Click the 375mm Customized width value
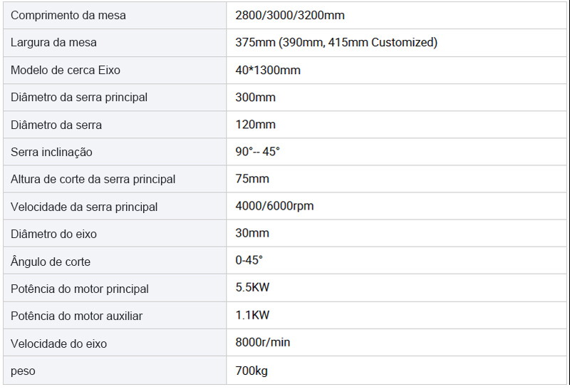Viewport: 570px width, 392px height. click(x=336, y=43)
